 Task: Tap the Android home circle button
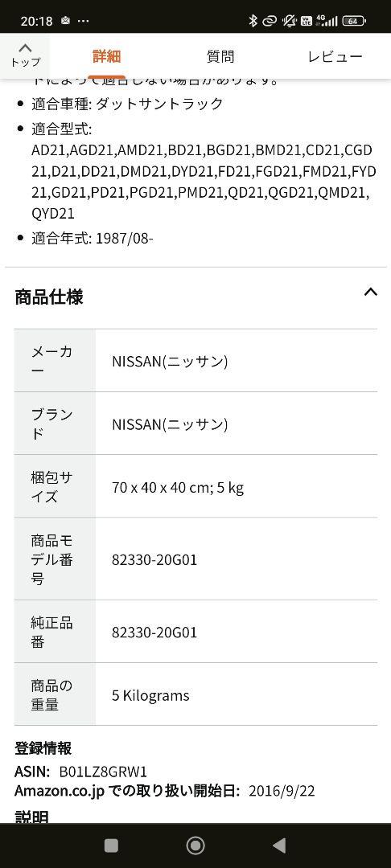click(x=195, y=845)
